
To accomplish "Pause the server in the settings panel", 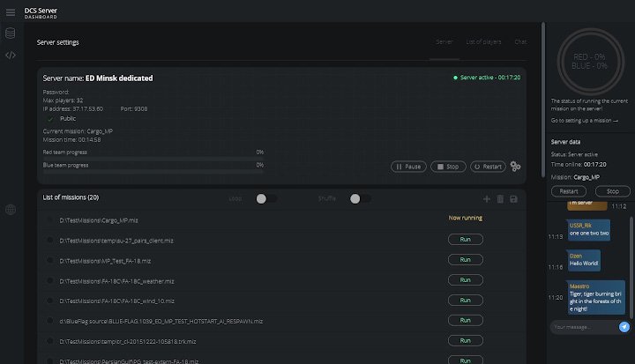I will point(408,166).
